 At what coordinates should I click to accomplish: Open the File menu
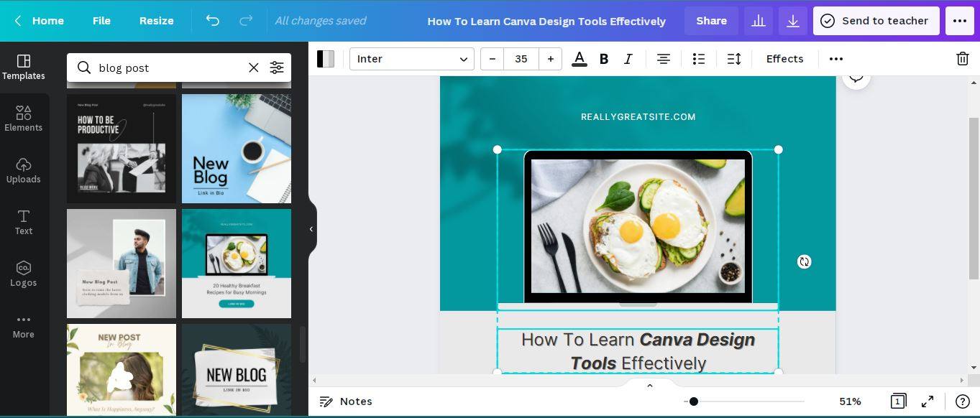click(x=101, y=21)
